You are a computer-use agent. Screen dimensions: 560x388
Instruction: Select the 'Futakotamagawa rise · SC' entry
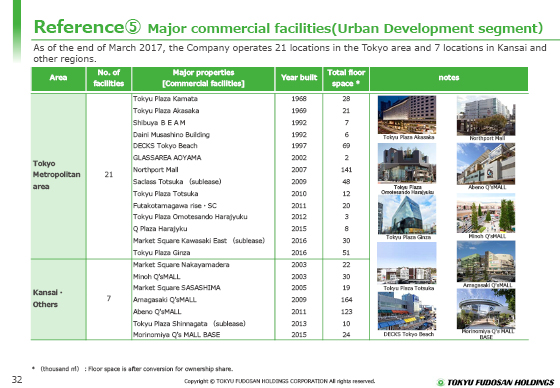coord(175,206)
